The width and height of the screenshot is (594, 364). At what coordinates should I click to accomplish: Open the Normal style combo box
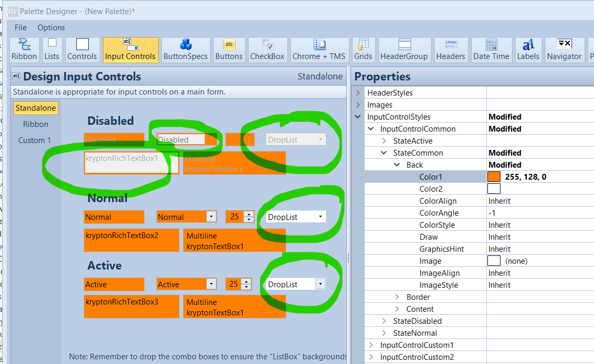click(x=212, y=217)
